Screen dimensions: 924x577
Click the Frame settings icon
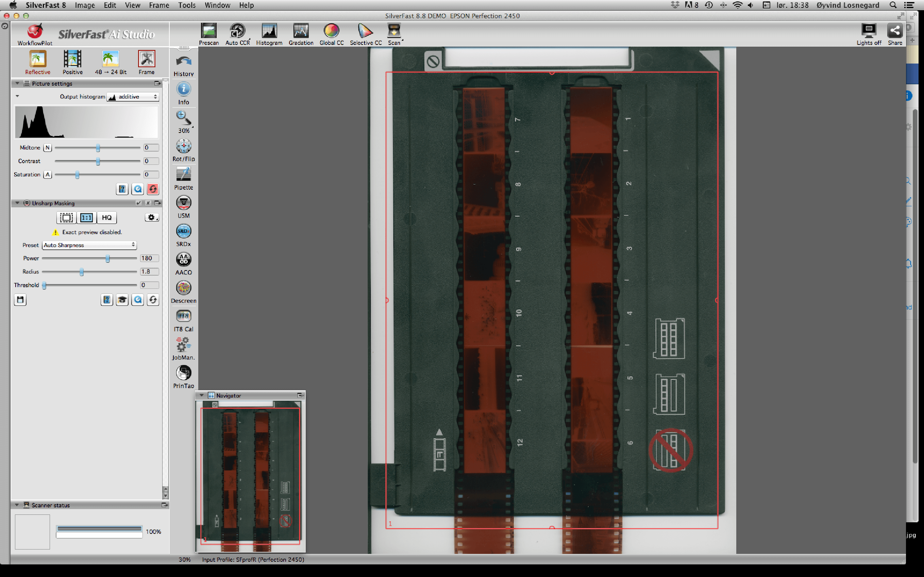pyautogui.click(x=147, y=63)
